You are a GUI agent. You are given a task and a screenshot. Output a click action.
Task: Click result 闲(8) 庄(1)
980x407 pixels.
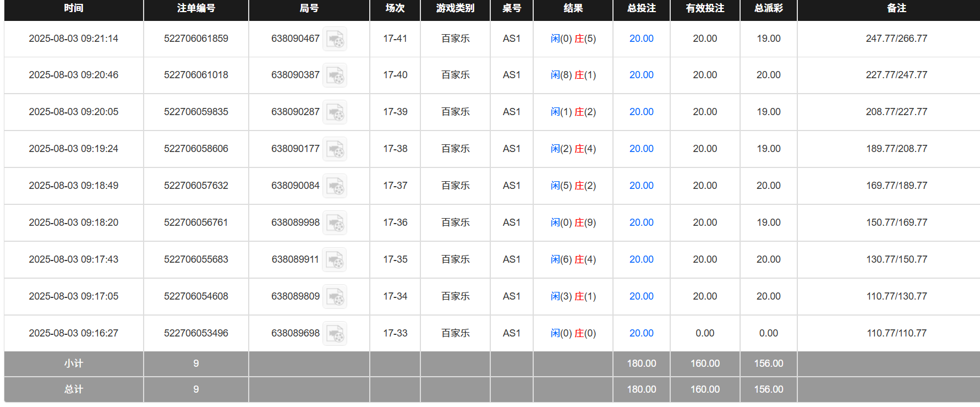click(573, 75)
